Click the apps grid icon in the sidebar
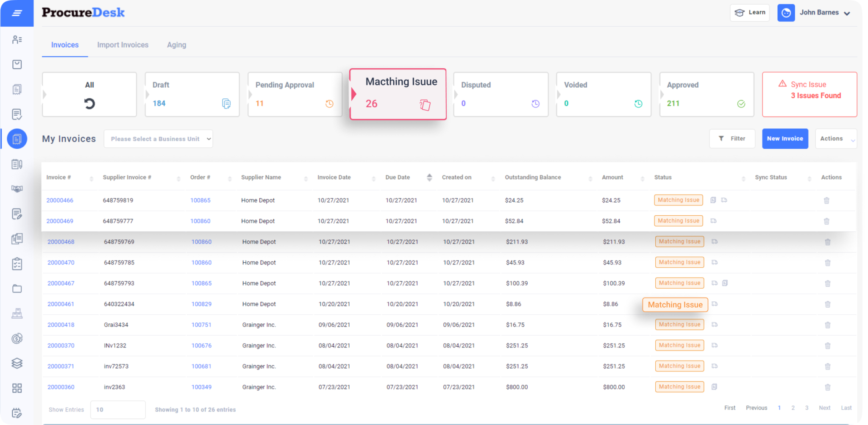This screenshot has width=868, height=425. (x=17, y=388)
